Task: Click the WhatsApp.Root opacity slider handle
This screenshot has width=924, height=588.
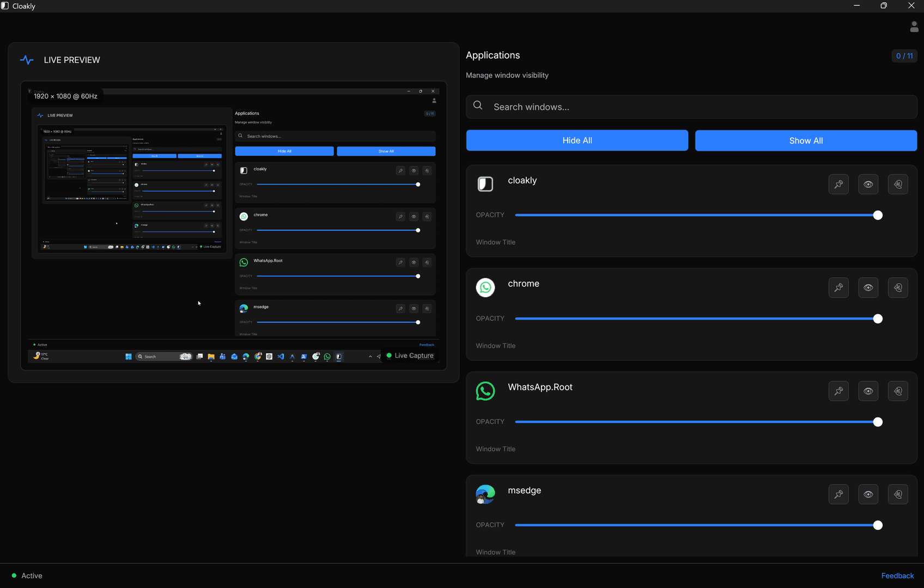Action: pyautogui.click(x=878, y=422)
